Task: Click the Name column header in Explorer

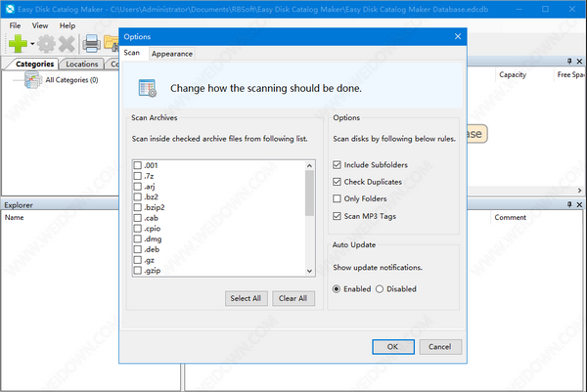Action: coord(15,217)
